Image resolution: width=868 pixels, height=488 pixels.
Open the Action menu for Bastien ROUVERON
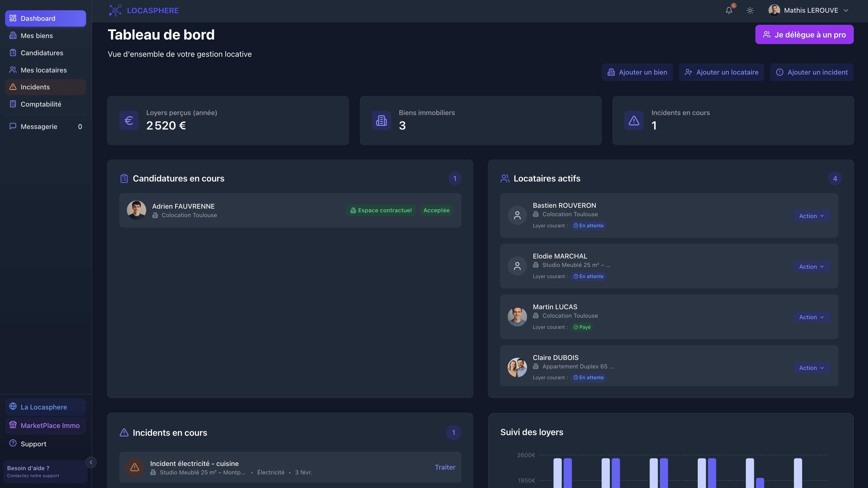pyautogui.click(x=811, y=216)
